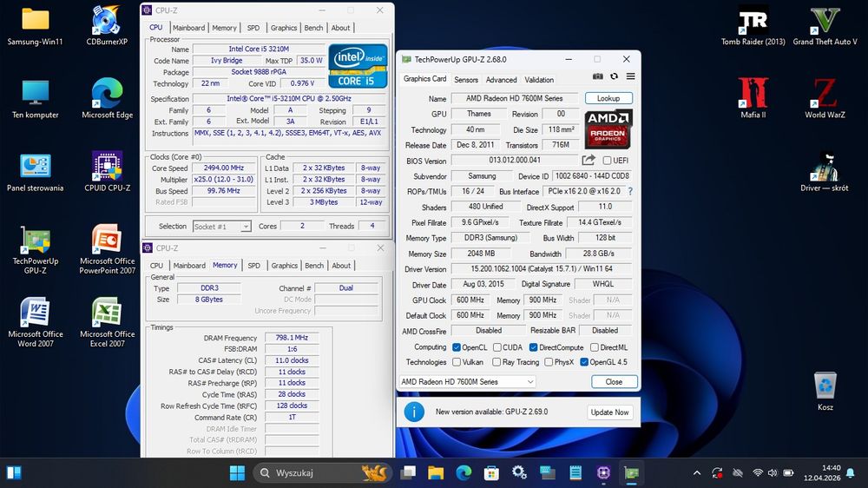868x488 pixels.
Task: Open About tab in lower CPU-Z window
Action: click(341, 266)
